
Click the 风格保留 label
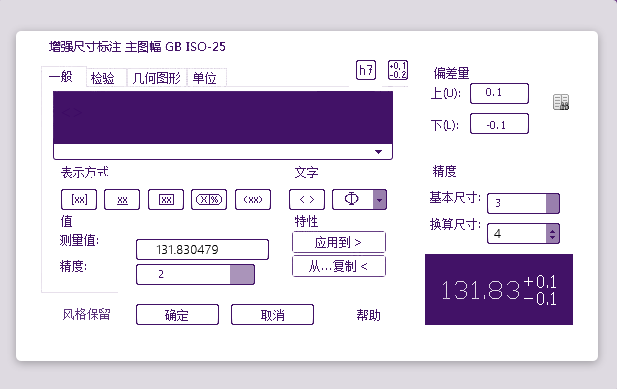coord(87,314)
